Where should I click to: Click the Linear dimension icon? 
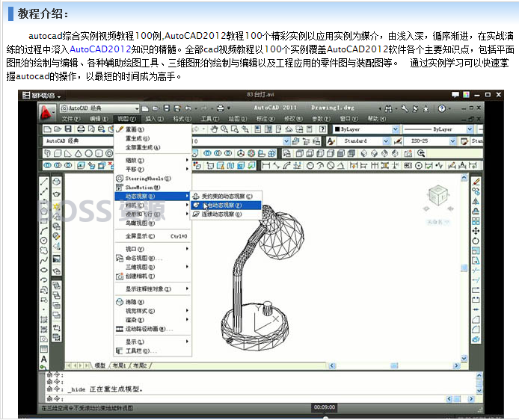[x=265, y=165]
